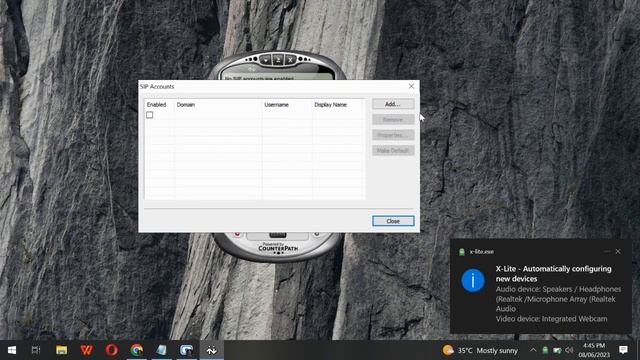This screenshot has height=360, width=640.
Task: Open the X-Lite softphone menu dropdown arrow
Action: click(266, 60)
